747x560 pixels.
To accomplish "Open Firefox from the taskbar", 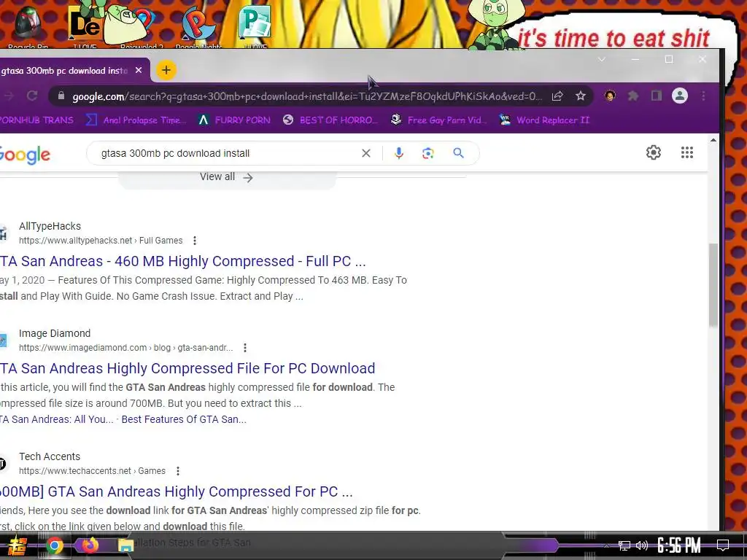I will [x=90, y=545].
